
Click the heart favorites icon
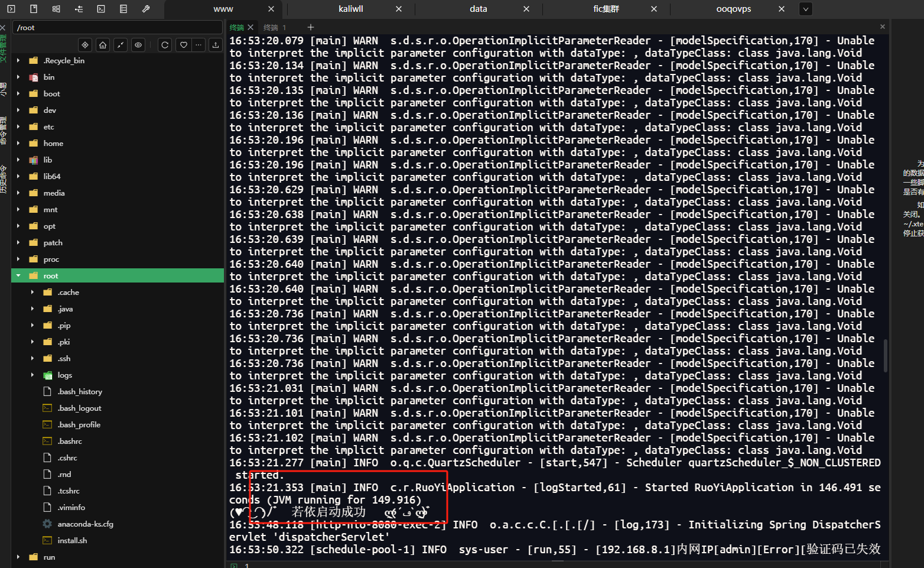tap(184, 45)
